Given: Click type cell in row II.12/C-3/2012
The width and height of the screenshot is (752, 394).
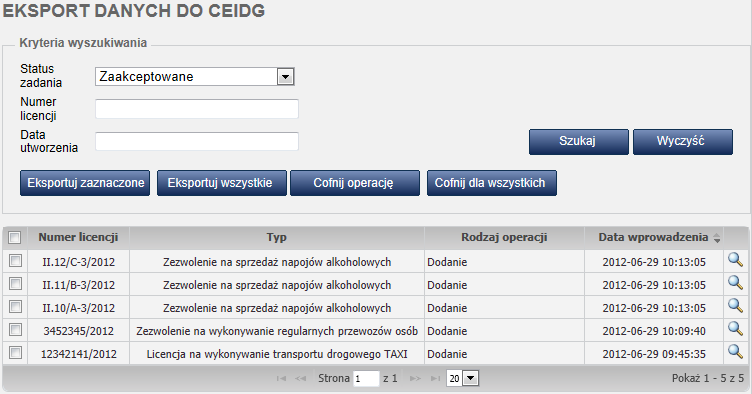Looking at the screenshot, I should click(277, 262).
